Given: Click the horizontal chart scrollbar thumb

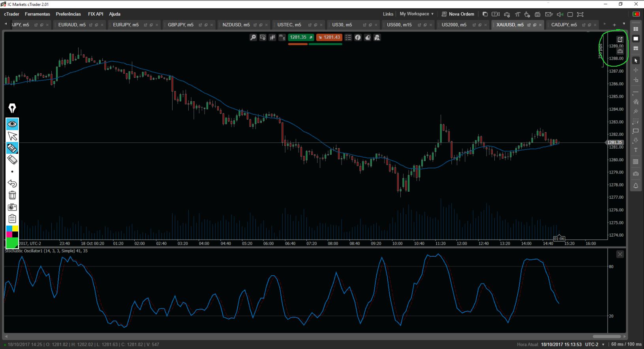Looking at the screenshot, I should coord(607,336).
